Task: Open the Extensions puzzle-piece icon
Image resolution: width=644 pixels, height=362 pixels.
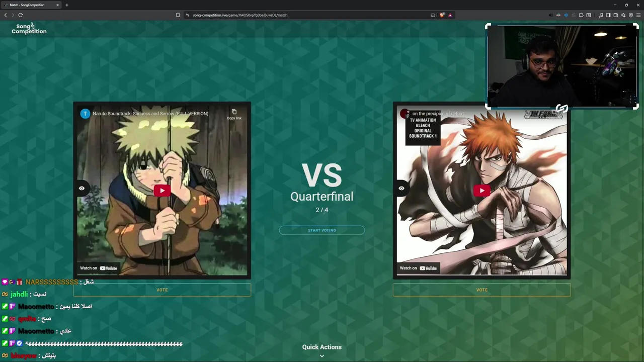Action: pos(581,15)
